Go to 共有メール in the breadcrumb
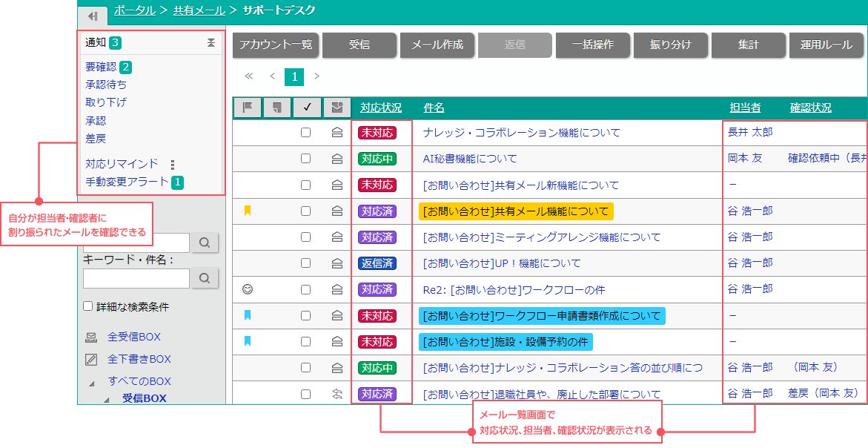868x448 pixels. coord(198,10)
